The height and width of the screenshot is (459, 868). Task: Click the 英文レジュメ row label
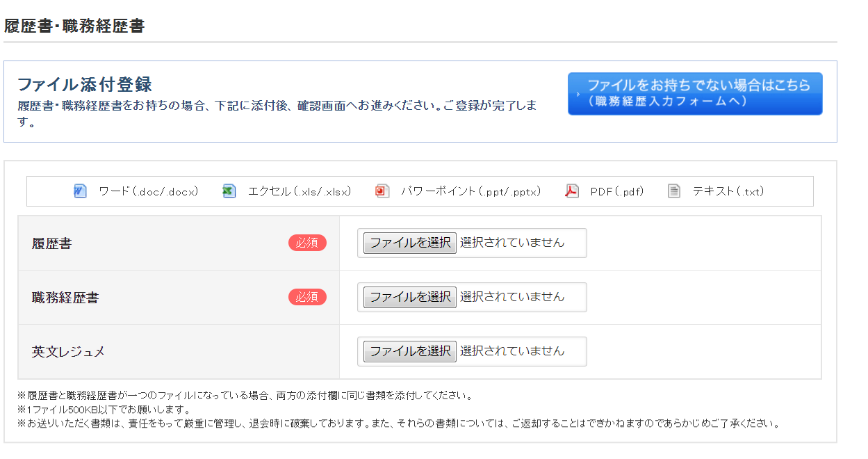(x=68, y=352)
